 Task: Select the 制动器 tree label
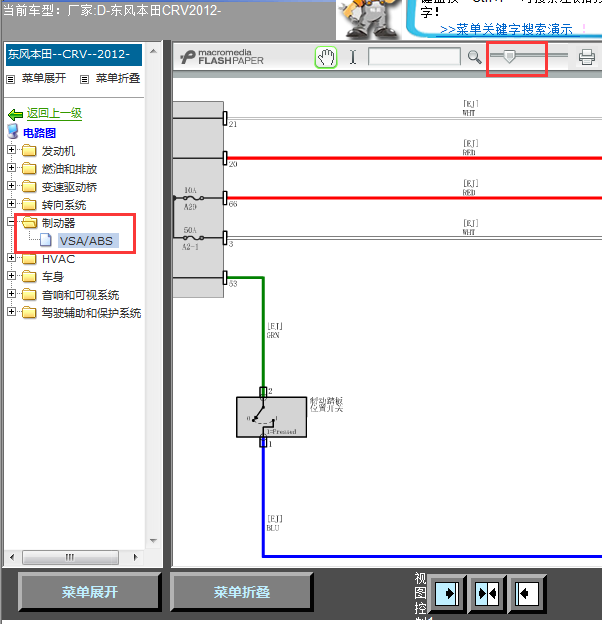coord(58,223)
